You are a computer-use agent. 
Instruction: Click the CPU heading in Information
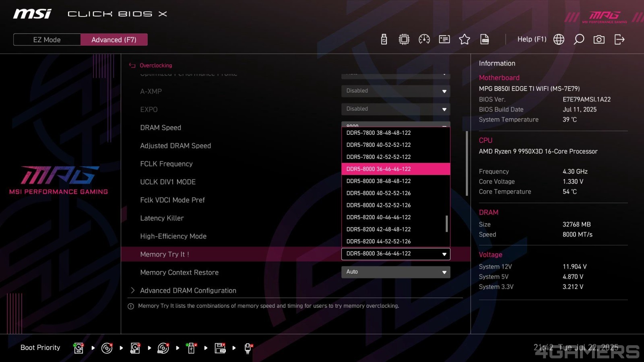pos(485,140)
